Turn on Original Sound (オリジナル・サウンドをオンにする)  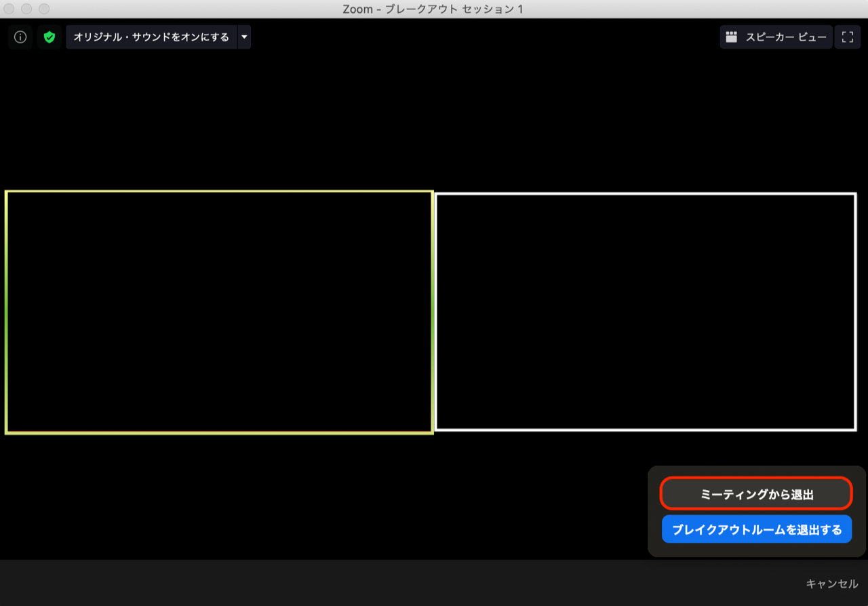(151, 37)
